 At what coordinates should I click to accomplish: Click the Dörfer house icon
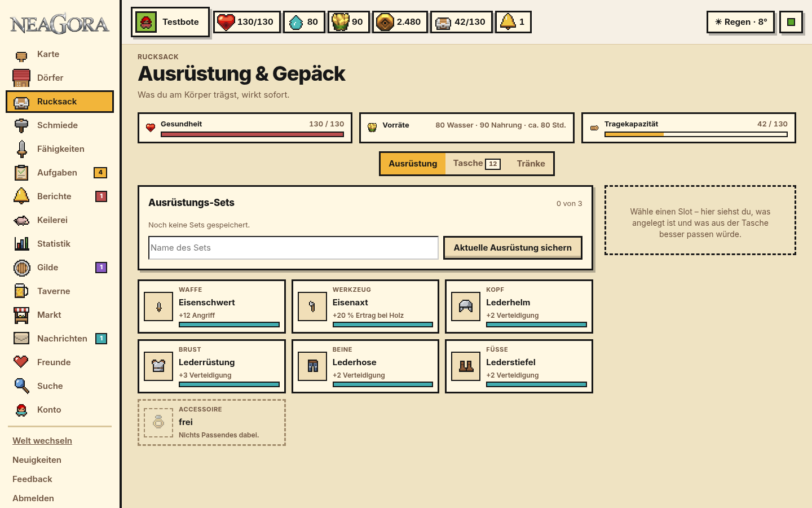21,78
